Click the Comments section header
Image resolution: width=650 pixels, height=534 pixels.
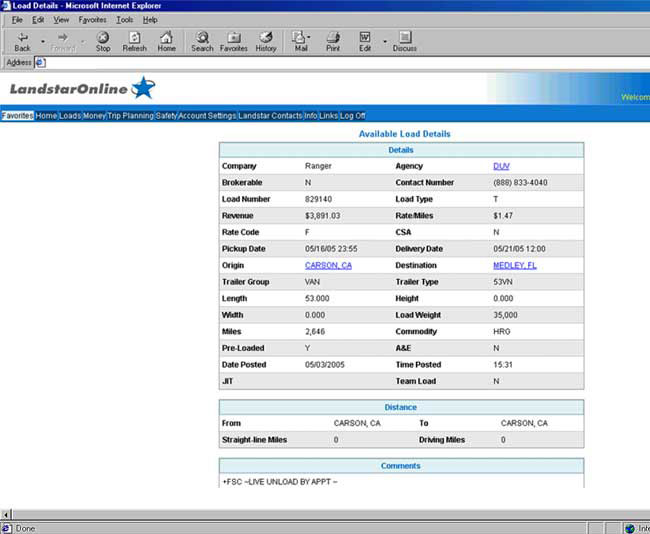click(400, 466)
